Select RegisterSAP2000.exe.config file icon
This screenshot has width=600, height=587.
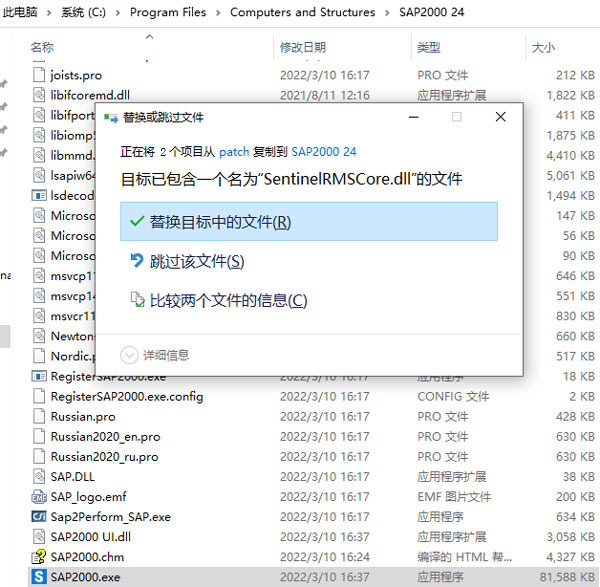39,396
